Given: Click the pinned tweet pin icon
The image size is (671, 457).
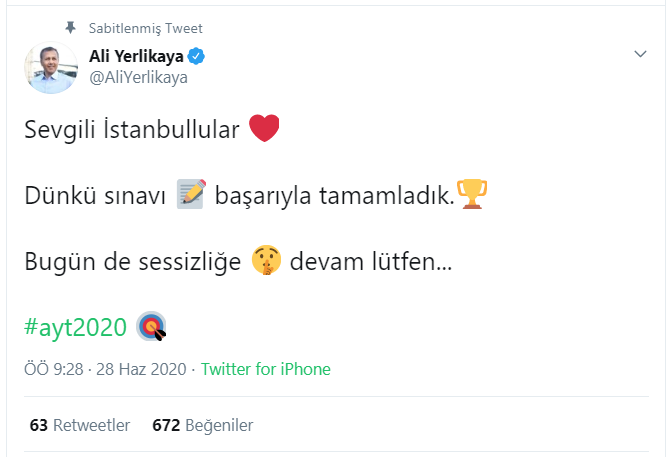Looking at the screenshot, I should click(x=70, y=28).
